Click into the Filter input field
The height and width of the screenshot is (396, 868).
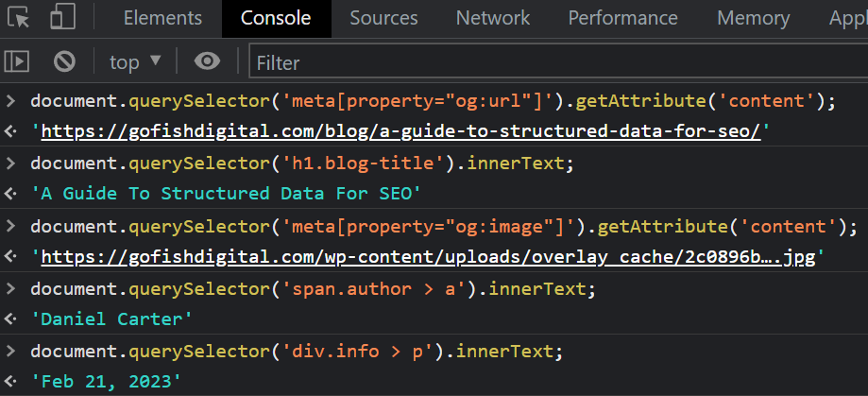[x=558, y=62]
